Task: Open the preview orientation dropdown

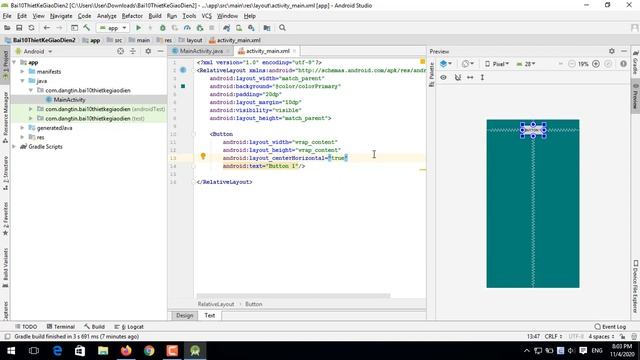Action: tap(468, 64)
